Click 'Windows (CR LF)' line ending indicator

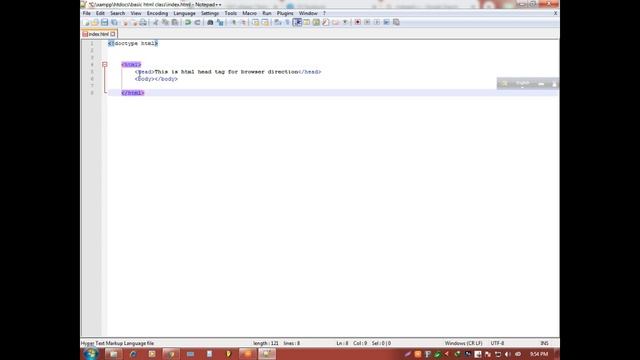(463, 343)
